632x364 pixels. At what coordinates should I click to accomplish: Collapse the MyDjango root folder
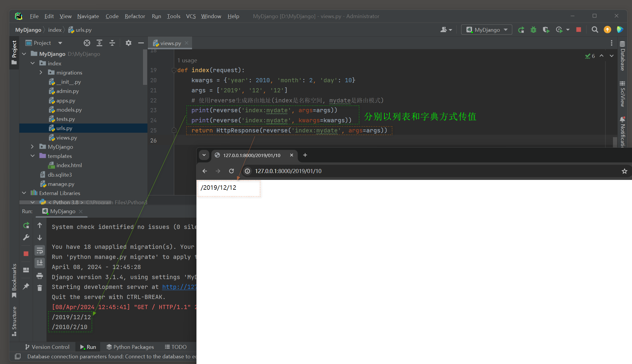click(x=24, y=54)
